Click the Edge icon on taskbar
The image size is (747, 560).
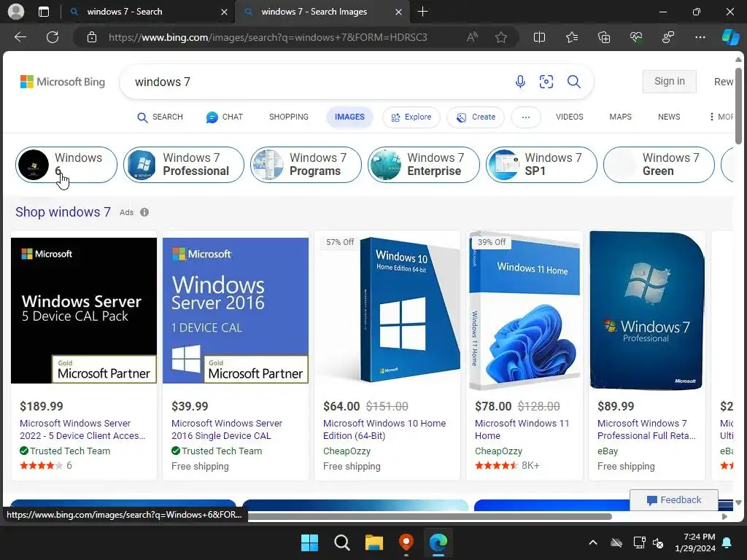tap(438, 542)
